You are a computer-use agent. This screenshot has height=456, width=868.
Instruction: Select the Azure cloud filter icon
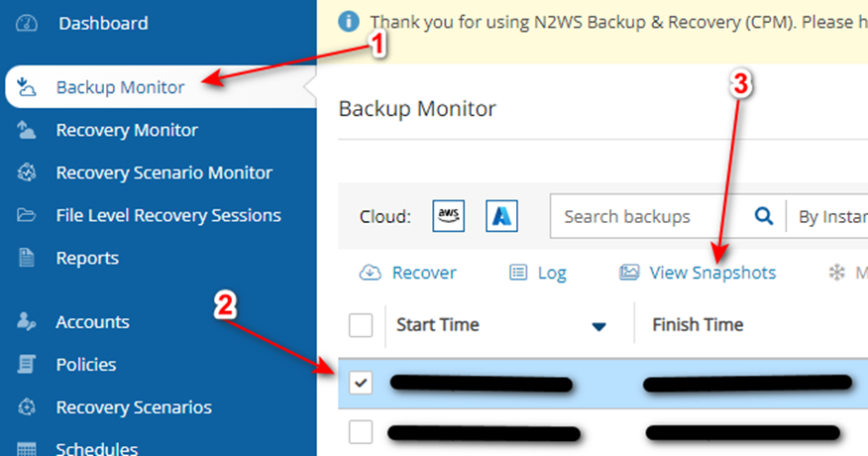coord(501,215)
